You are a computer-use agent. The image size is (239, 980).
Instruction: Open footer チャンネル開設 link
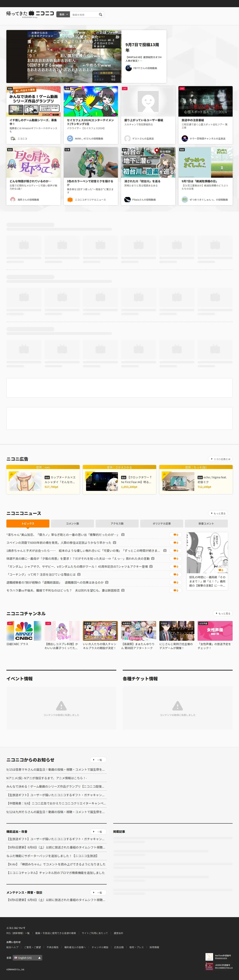(x=100, y=947)
